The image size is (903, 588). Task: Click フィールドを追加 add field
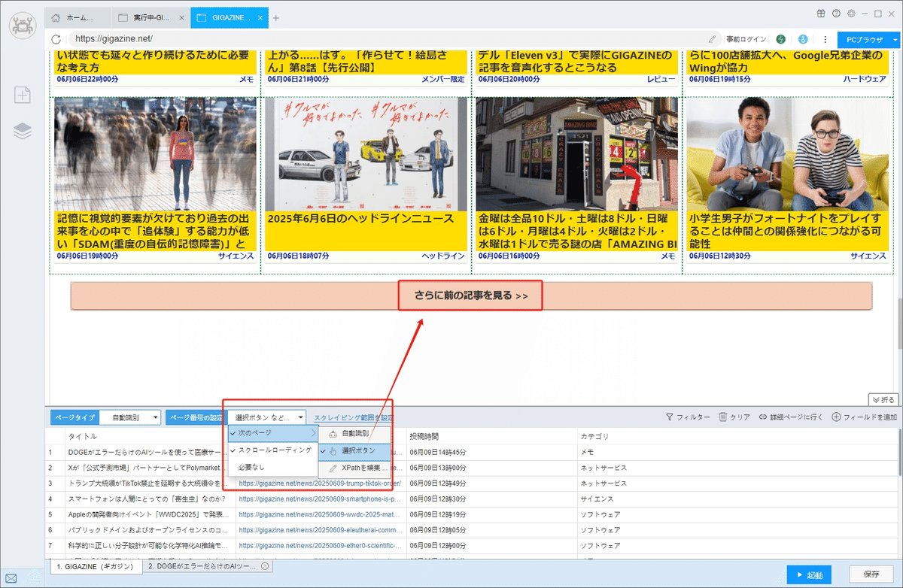pyautogui.click(x=864, y=417)
